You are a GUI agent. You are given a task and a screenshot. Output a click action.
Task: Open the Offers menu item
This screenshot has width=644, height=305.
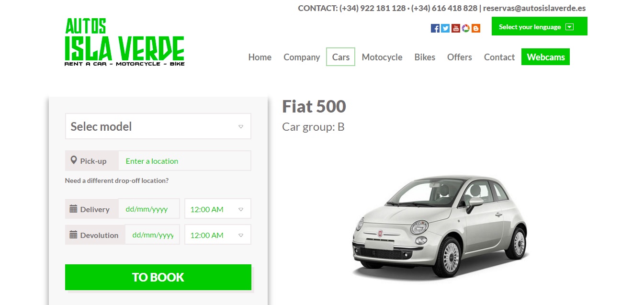click(460, 57)
